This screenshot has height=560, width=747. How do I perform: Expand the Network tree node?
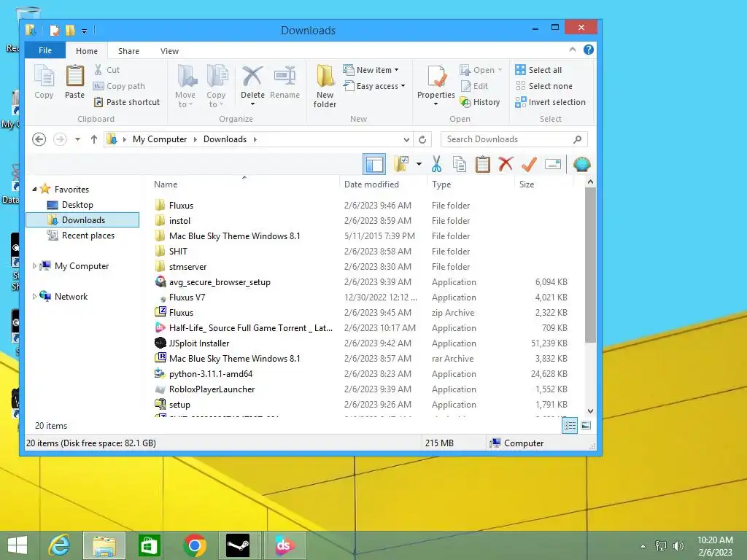[34, 296]
